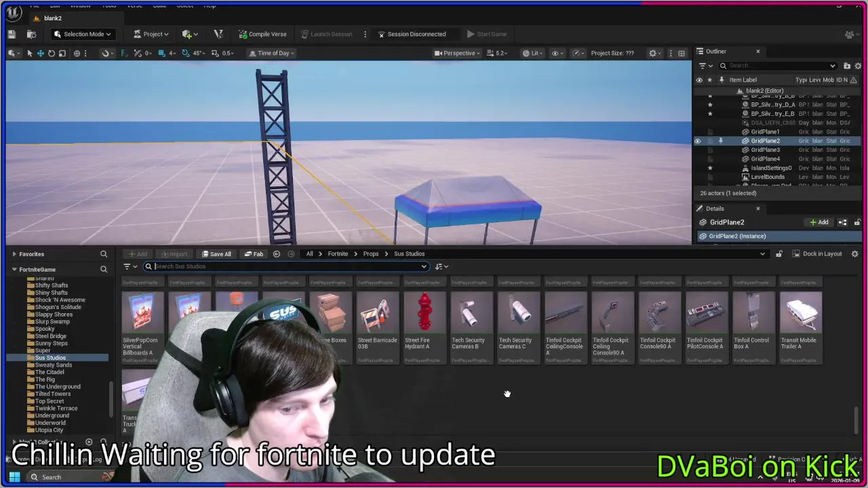Select the Translate (move) tool

point(40,53)
